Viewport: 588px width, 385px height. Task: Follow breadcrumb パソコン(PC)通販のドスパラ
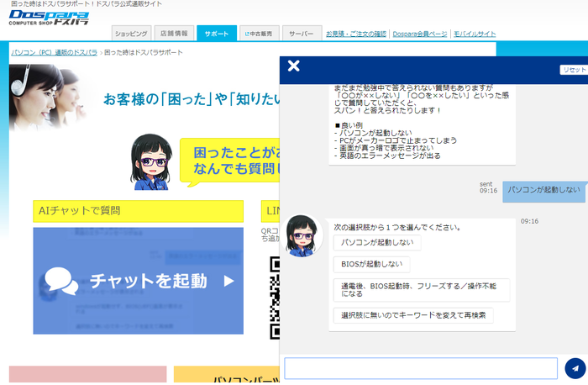[x=54, y=52]
